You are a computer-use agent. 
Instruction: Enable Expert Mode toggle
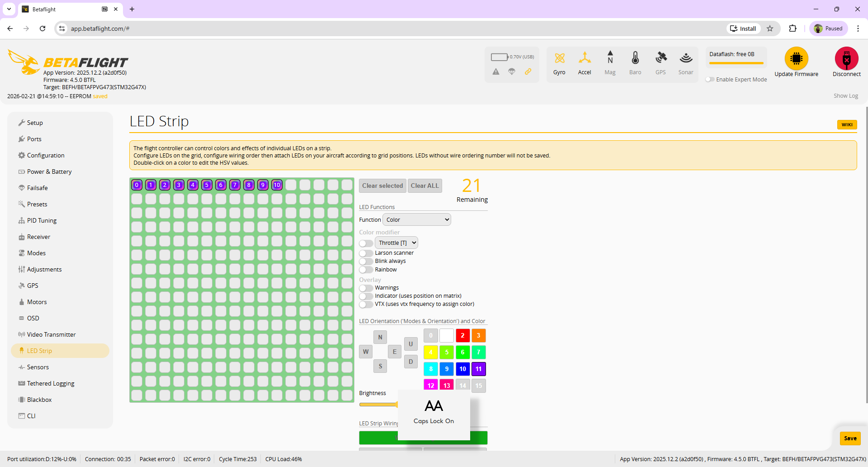pyautogui.click(x=710, y=80)
